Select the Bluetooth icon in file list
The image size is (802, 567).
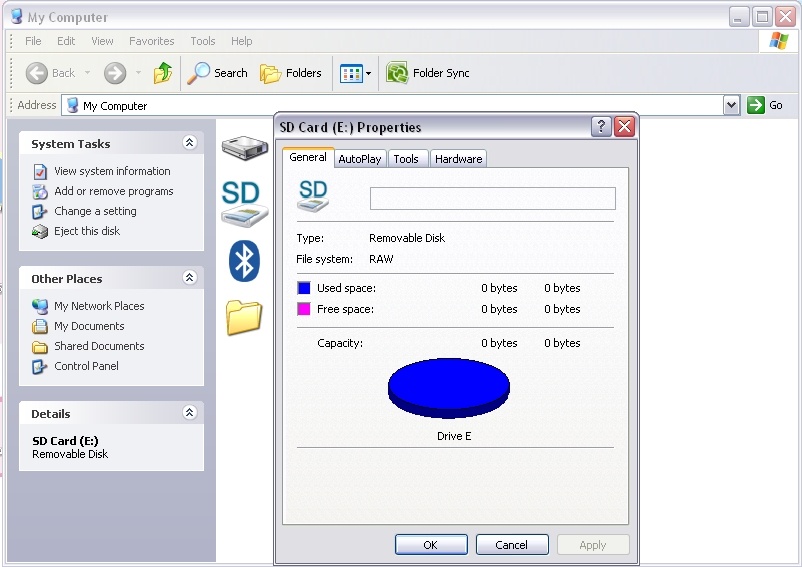(x=244, y=261)
